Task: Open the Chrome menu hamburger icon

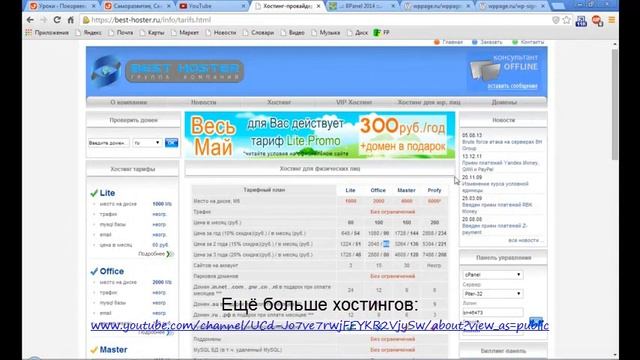Action: [611, 20]
